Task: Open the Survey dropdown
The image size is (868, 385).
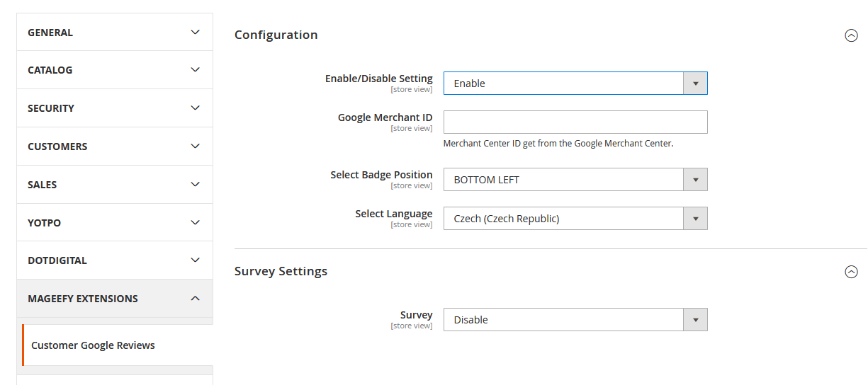Action: click(575, 320)
